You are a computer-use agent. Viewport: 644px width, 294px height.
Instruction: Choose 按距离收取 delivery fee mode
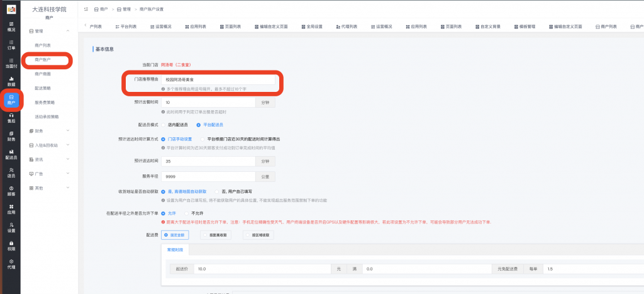click(216, 235)
